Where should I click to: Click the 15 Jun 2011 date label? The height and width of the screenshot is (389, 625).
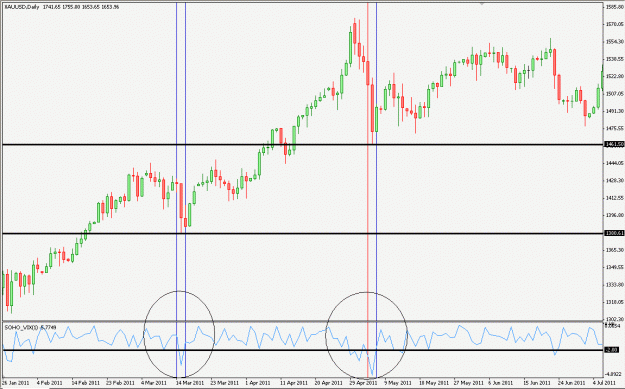[538, 383]
